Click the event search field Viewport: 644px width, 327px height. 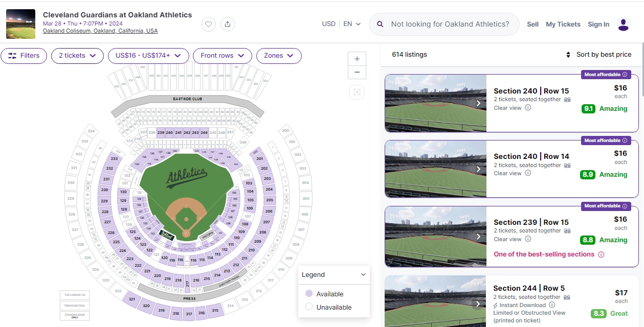pos(449,24)
